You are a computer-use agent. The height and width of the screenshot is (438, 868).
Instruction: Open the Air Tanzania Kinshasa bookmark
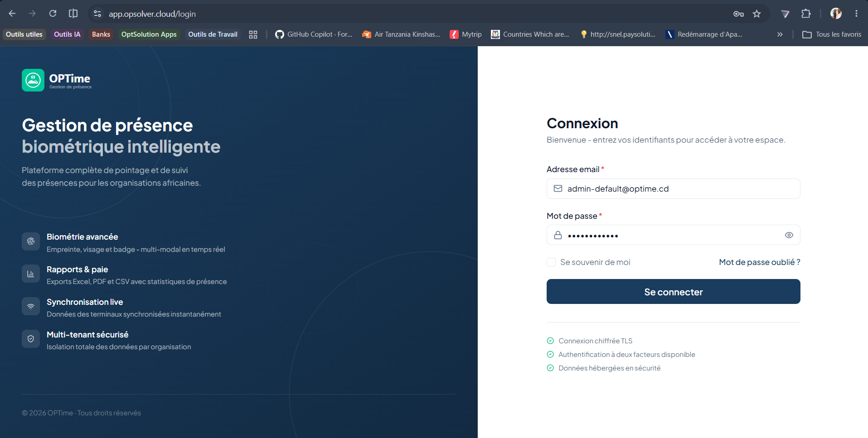[x=401, y=34]
